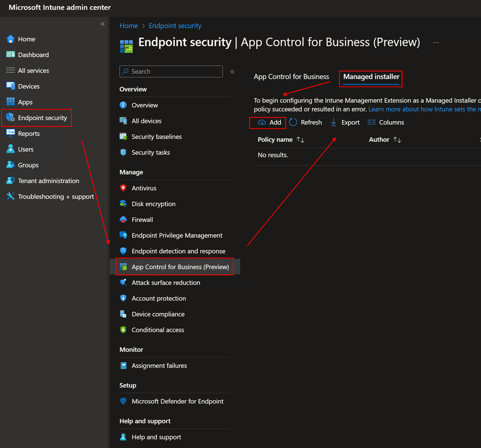Viewport: 481px width, 448px height.
Task: Open the Columns chooser
Action: 386,123
